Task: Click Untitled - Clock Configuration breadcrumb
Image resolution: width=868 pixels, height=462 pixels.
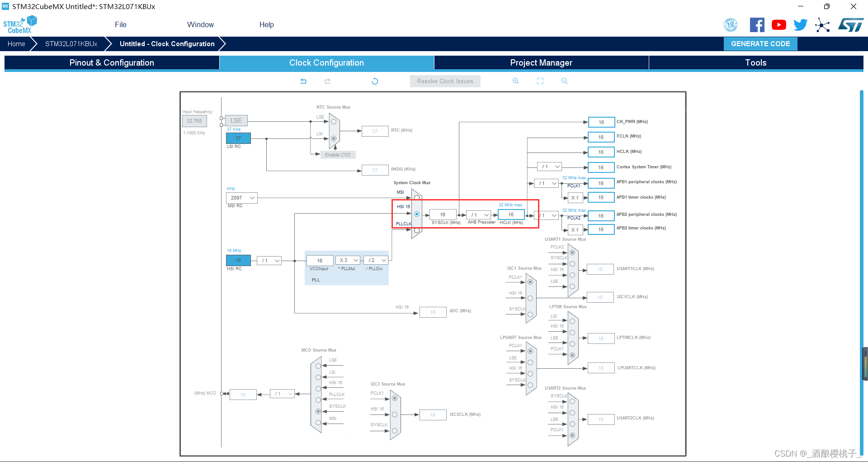Action: pyautogui.click(x=167, y=44)
